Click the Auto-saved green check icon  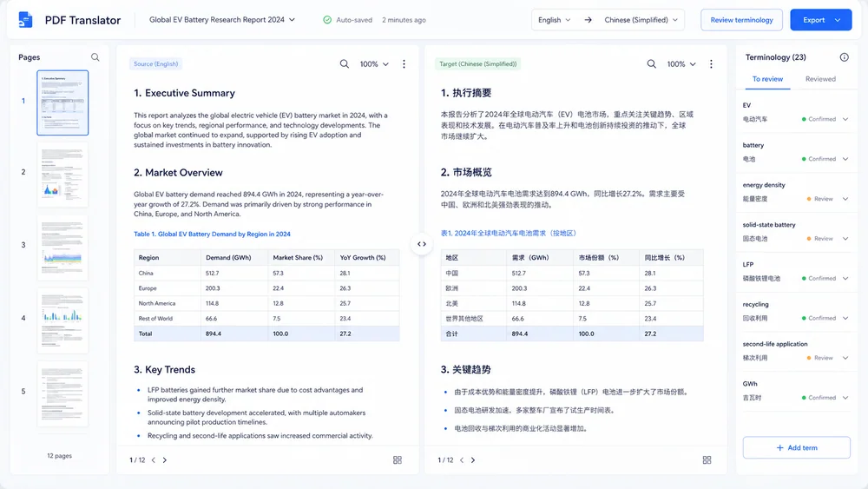[x=327, y=20]
